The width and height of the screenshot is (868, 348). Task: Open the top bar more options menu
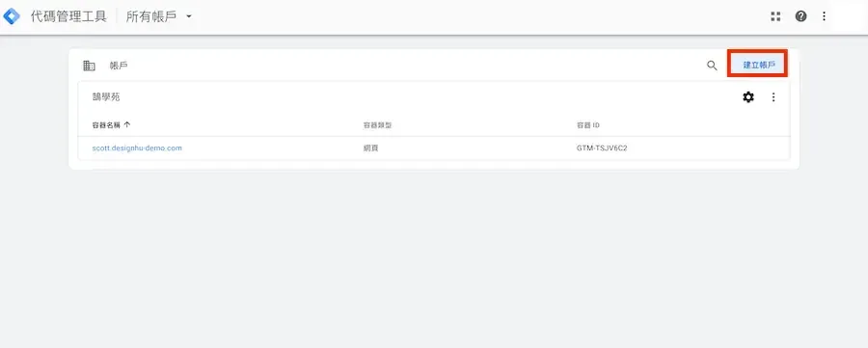click(824, 16)
